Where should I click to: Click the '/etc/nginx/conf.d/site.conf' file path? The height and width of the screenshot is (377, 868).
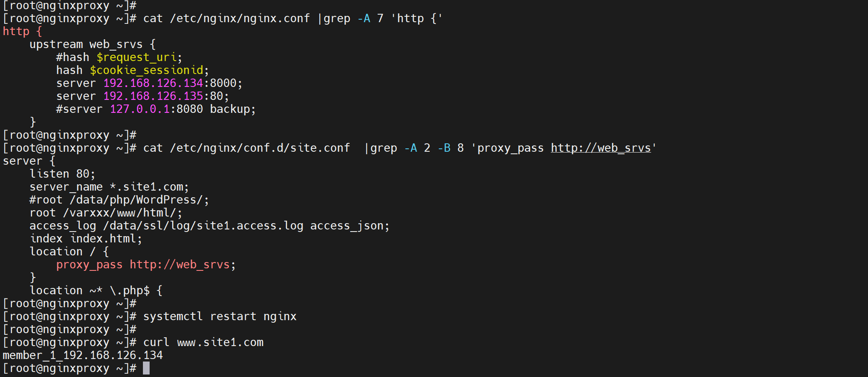click(260, 148)
